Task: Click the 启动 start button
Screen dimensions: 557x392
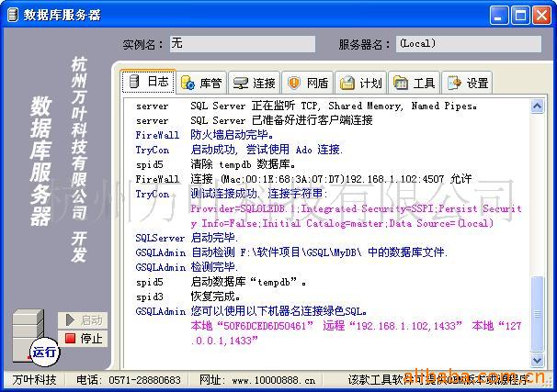Action: tap(83, 320)
